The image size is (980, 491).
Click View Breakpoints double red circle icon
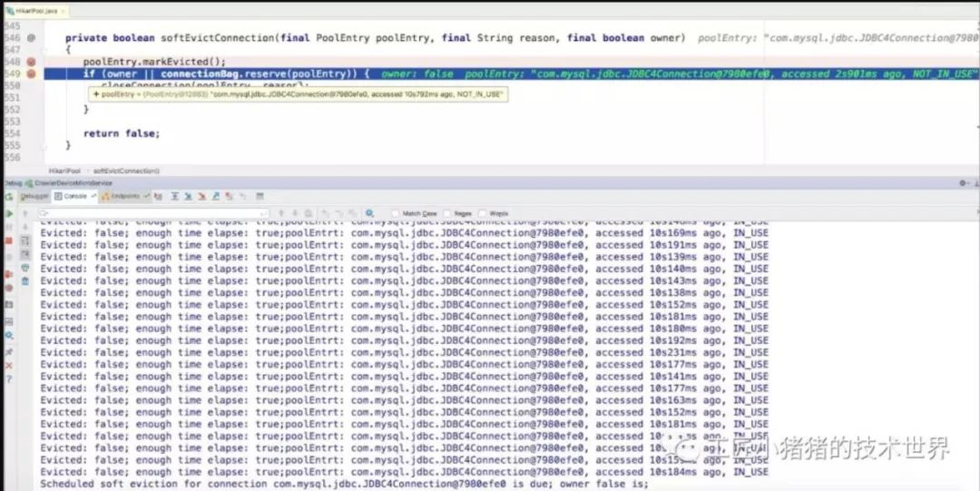pyautogui.click(x=9, y=273)
